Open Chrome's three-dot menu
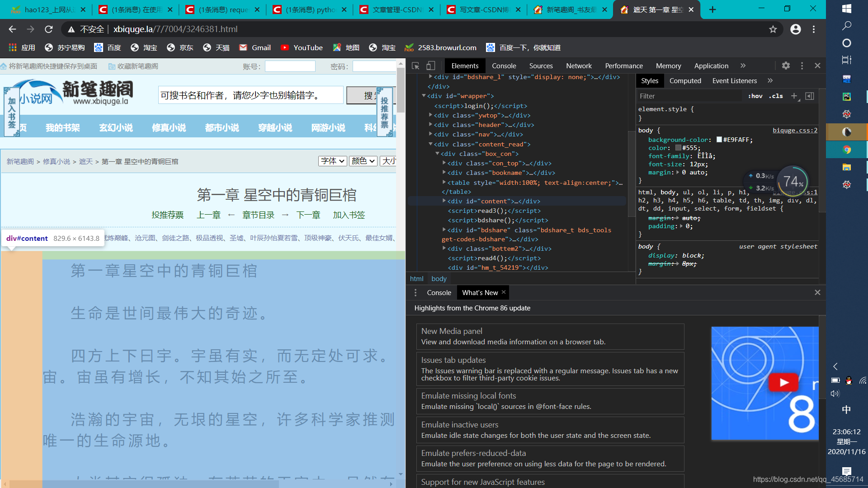 [814, 29]
